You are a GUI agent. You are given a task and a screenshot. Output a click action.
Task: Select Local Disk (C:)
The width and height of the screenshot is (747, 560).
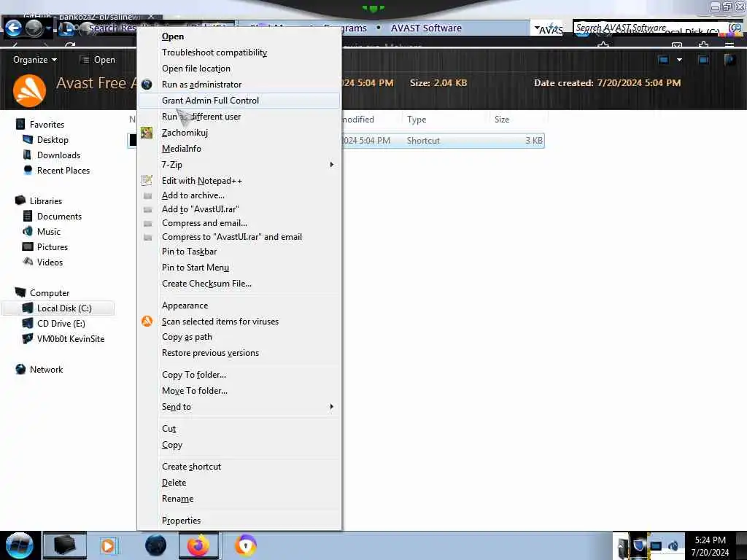tap(64, 308)
